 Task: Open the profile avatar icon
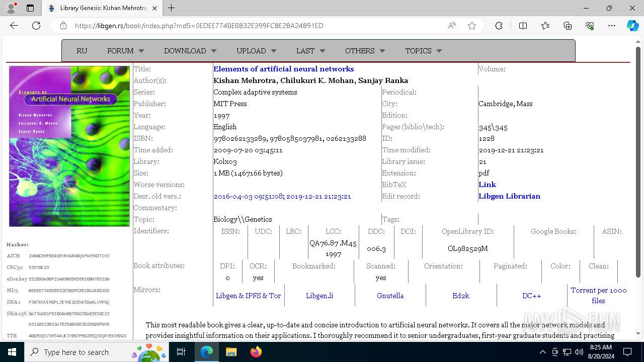coord(11,8)
